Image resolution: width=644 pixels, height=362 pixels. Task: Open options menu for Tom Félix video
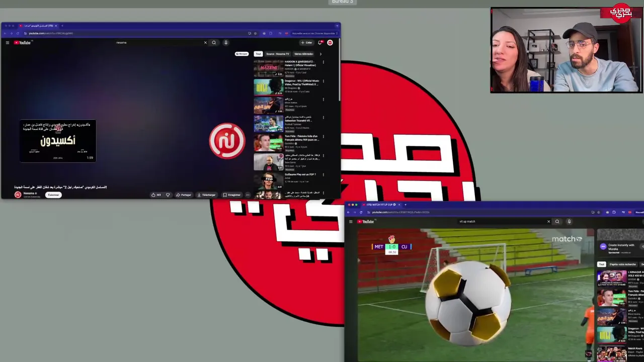[323, 137]
